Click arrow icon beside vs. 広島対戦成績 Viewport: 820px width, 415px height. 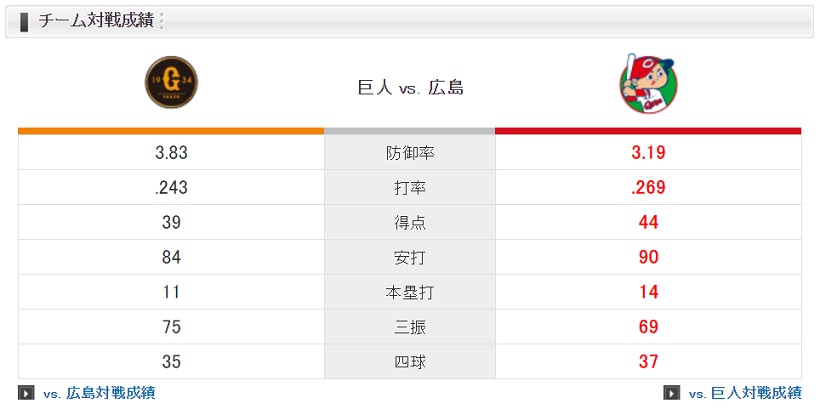pyautogui.click(x=26, y=393)
